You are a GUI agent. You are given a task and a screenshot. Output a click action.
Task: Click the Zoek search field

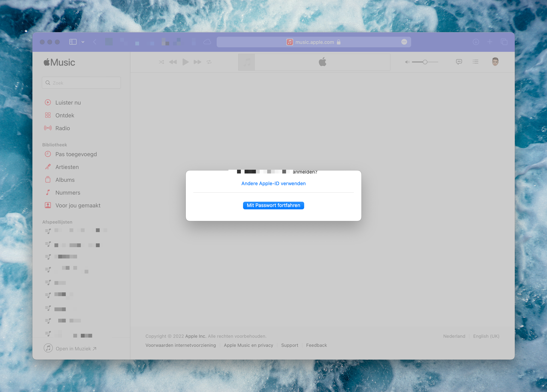coord(81,83)
